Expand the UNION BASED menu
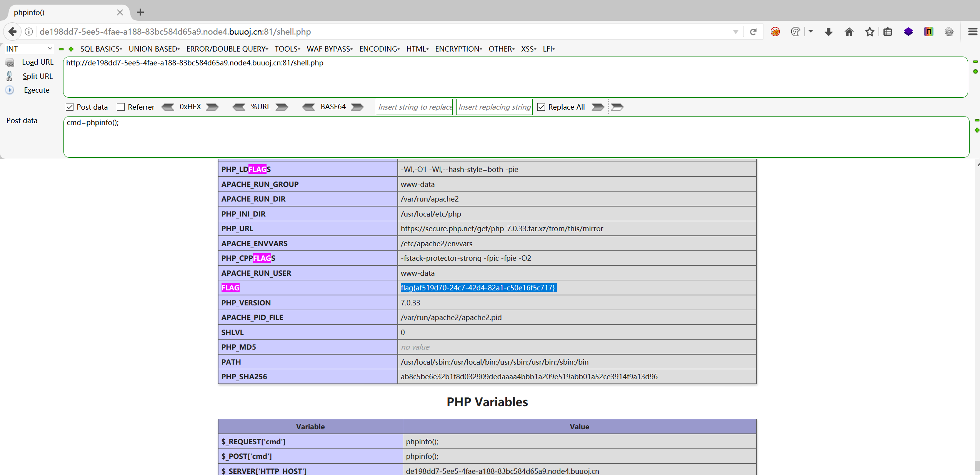This screenshot has width=980, height=475. [x=154, y=49]
